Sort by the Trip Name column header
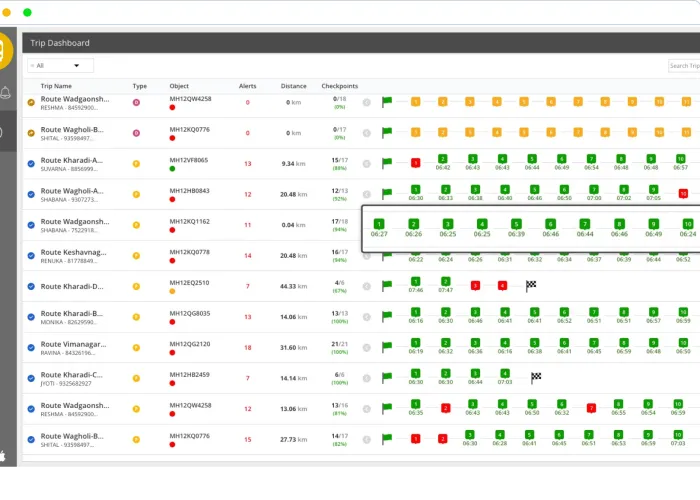 pos(55,86)
